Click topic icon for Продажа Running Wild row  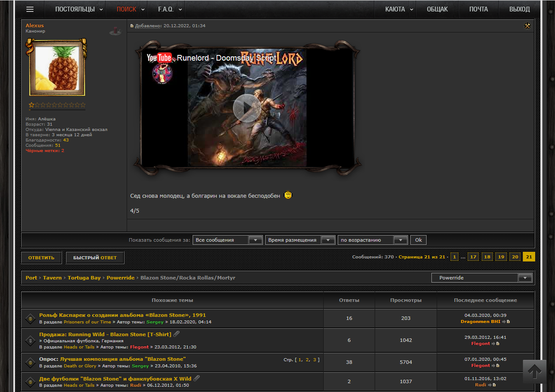point(30,341)
